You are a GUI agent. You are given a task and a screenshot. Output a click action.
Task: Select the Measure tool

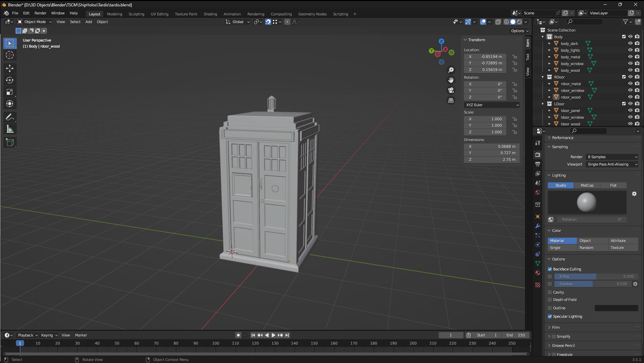pyautogui.click(x=10, y=129)
